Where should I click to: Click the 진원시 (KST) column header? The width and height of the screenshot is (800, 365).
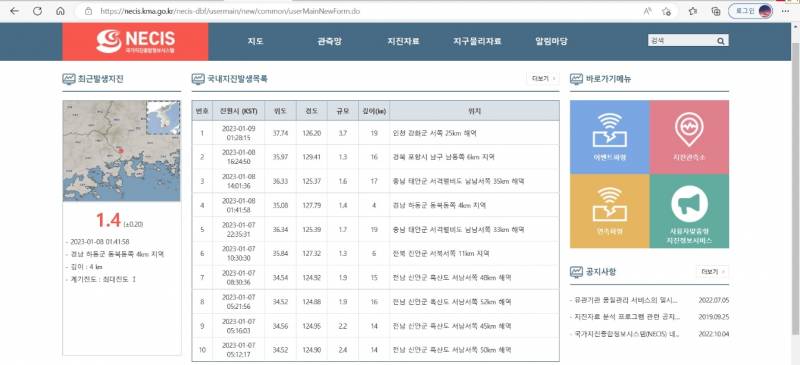[238, 111]
